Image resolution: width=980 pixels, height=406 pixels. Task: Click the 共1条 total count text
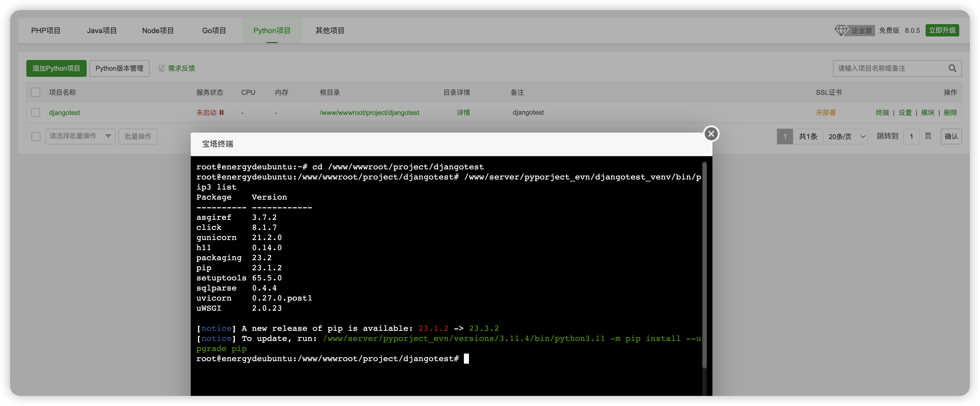tap(808, 137)
